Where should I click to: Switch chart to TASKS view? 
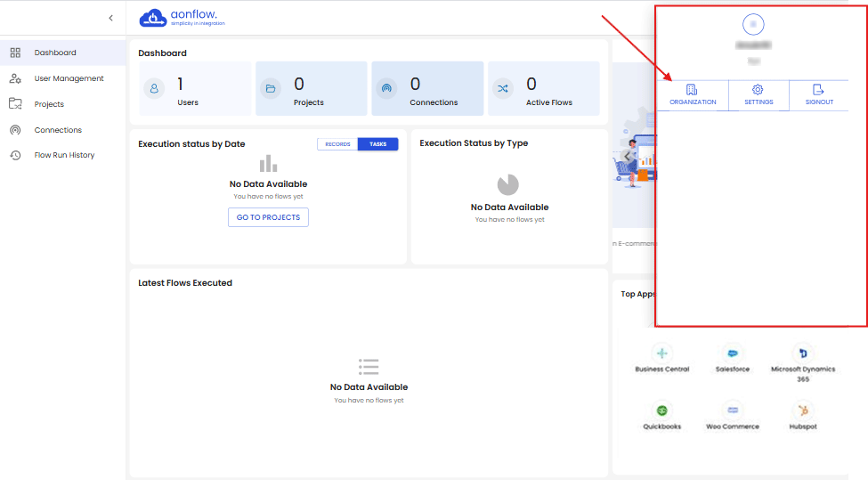point(377,144)
